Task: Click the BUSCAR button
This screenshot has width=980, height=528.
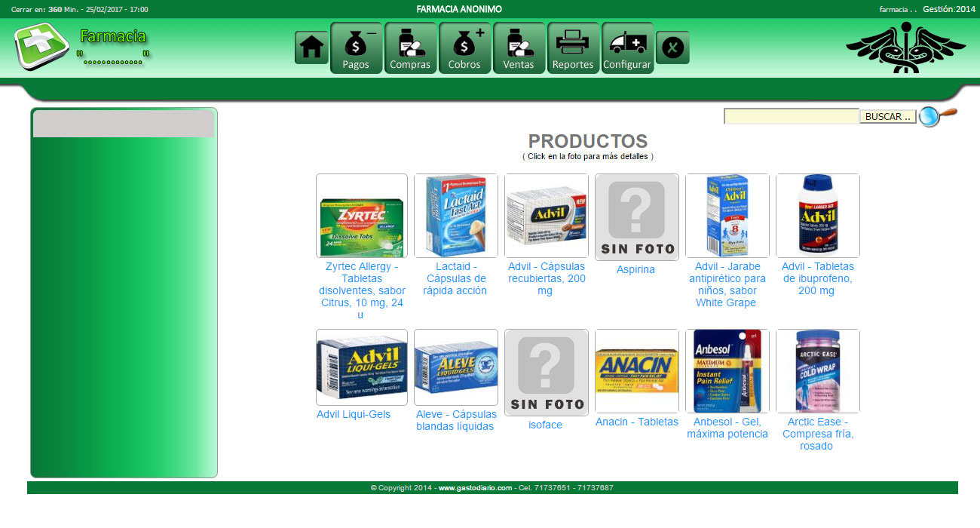Action: [888, 117]
